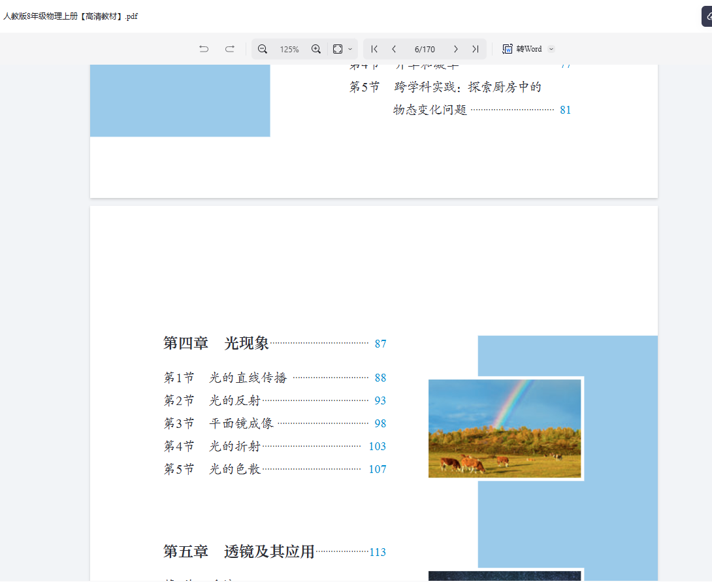This screenshot has height=588, width=712.
Task: Go to the next page
Action: 455,49
